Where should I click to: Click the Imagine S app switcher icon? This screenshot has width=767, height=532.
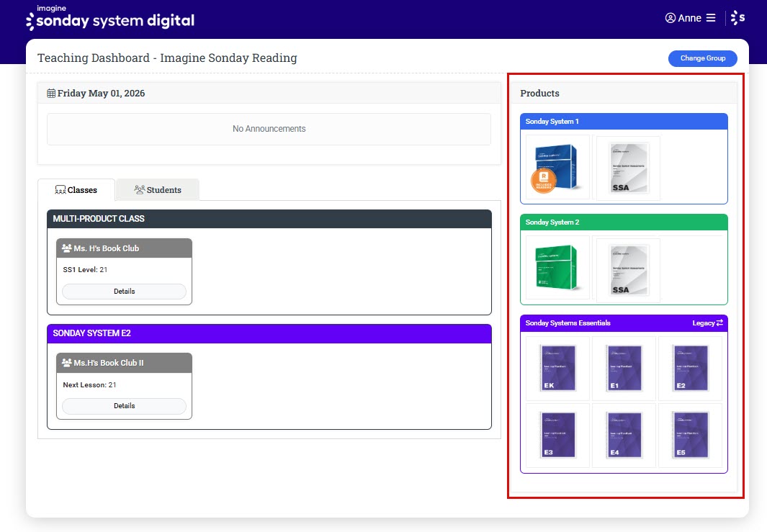click(x=737, y=18)
